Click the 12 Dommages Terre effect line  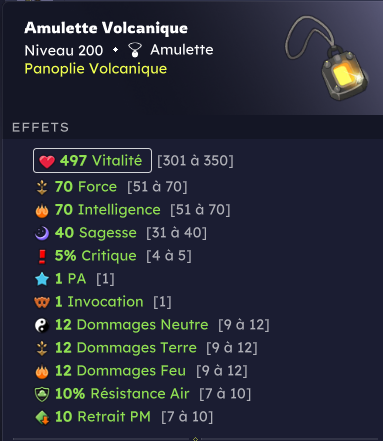[x=146, y=348]
